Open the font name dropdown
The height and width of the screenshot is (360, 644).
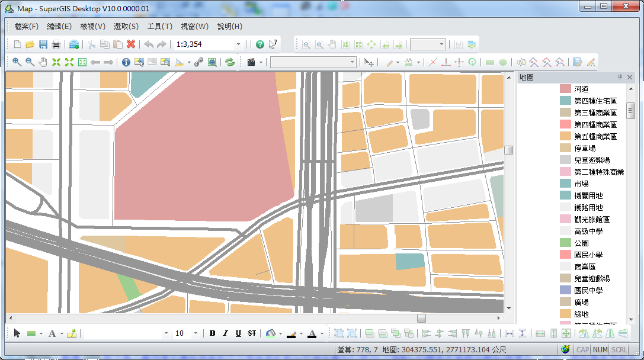point(166,333)
